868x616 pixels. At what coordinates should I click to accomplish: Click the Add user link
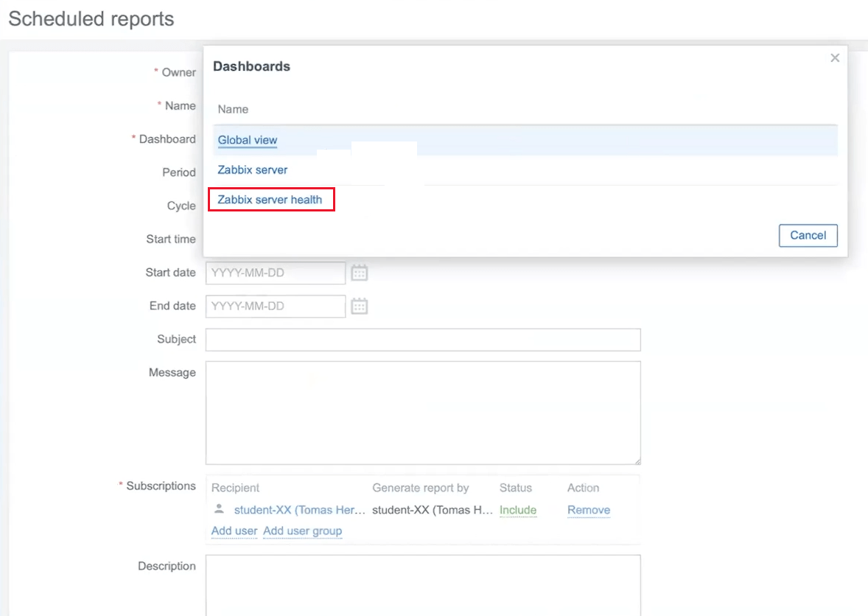pyautogui.click(x=234, y=531)
